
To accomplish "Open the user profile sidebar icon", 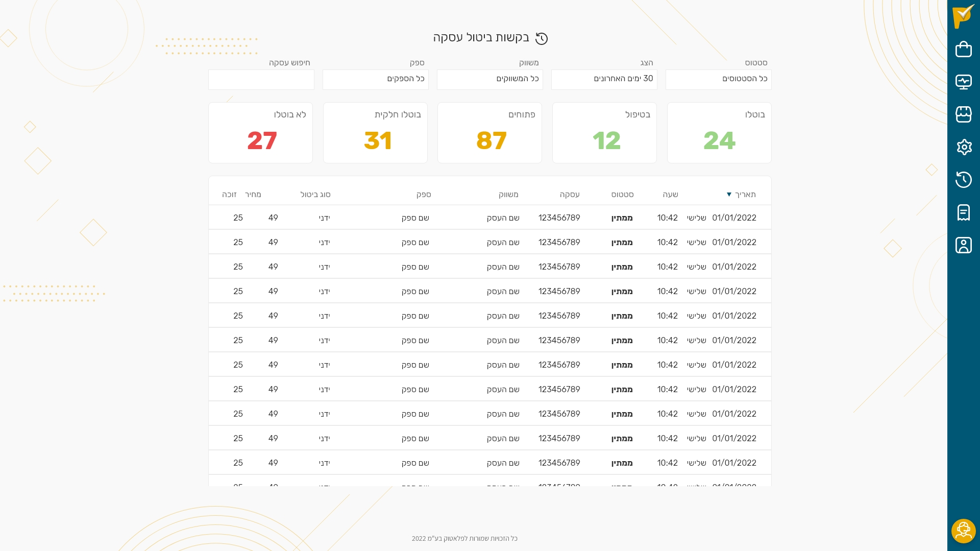I will point(963,245).
